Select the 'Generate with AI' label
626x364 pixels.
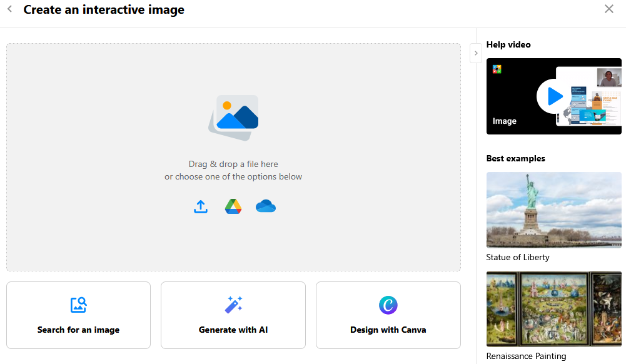[x=233, y=330]
